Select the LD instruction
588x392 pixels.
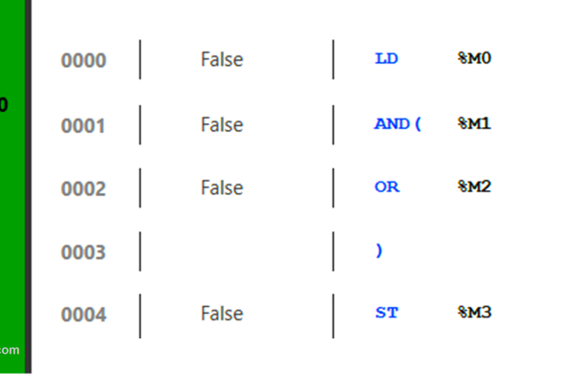click(386, 58)
